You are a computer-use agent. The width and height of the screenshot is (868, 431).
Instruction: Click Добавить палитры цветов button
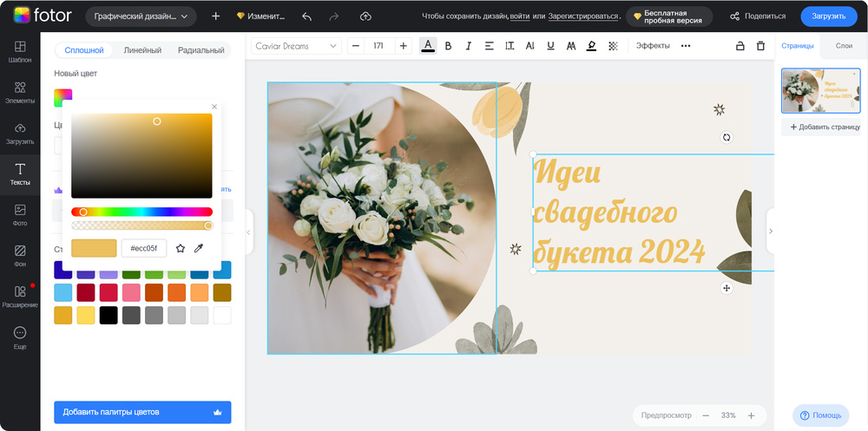[142, 412]
